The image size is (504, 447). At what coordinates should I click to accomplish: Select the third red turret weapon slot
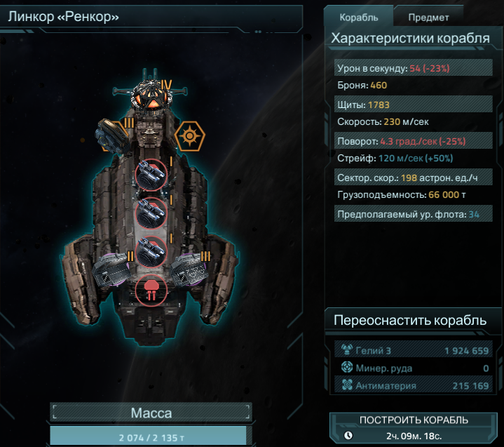tap(151, 252)
